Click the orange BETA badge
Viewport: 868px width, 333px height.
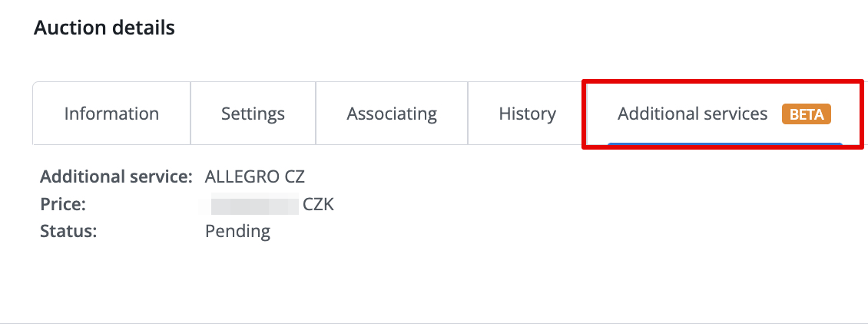coord(807,115)
